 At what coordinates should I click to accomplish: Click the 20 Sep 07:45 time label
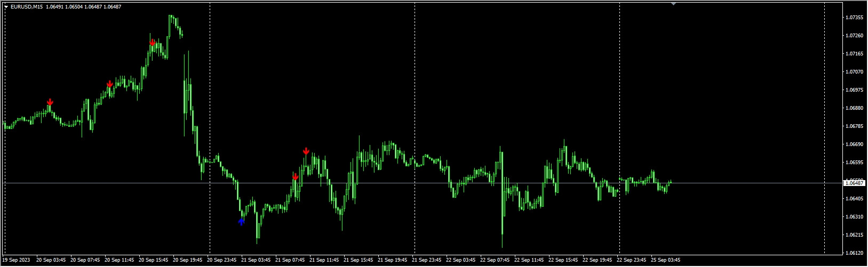(x=85, y=260)
